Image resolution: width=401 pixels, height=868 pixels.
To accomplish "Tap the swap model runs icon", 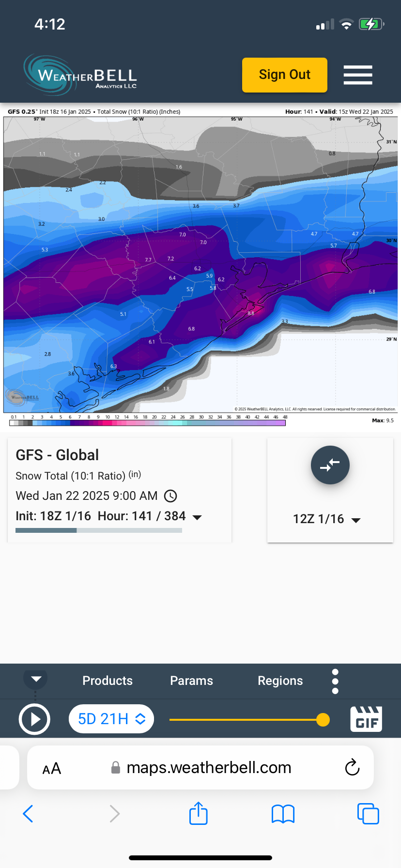I will [330, 465].
